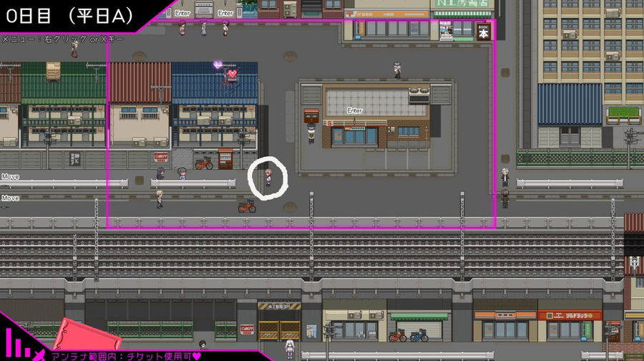Click the hat-wearing NPC above the convenience store

coord(397,70)
